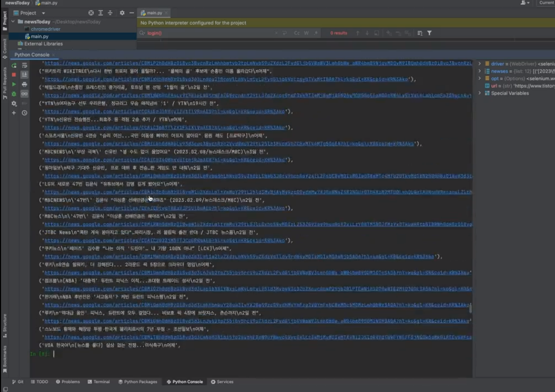Toggle Match Case (Cc) option
Viewport: 555px width, 392px height.
(297, 33)
